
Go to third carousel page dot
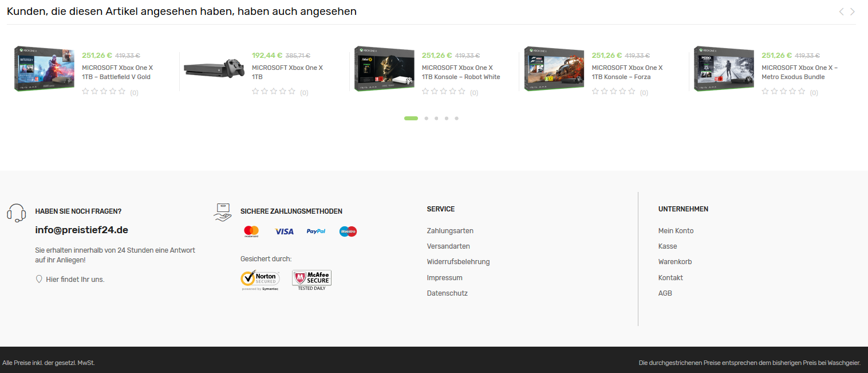point(436,119)
